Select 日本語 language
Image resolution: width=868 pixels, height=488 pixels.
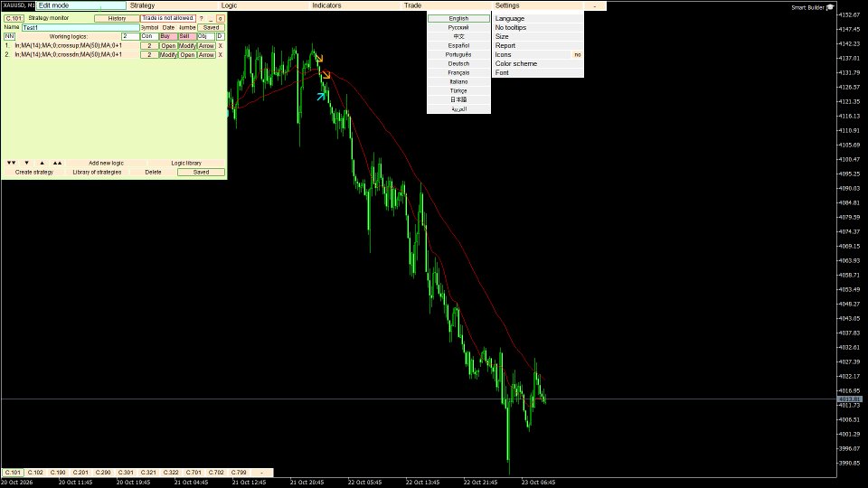point(459,99)
